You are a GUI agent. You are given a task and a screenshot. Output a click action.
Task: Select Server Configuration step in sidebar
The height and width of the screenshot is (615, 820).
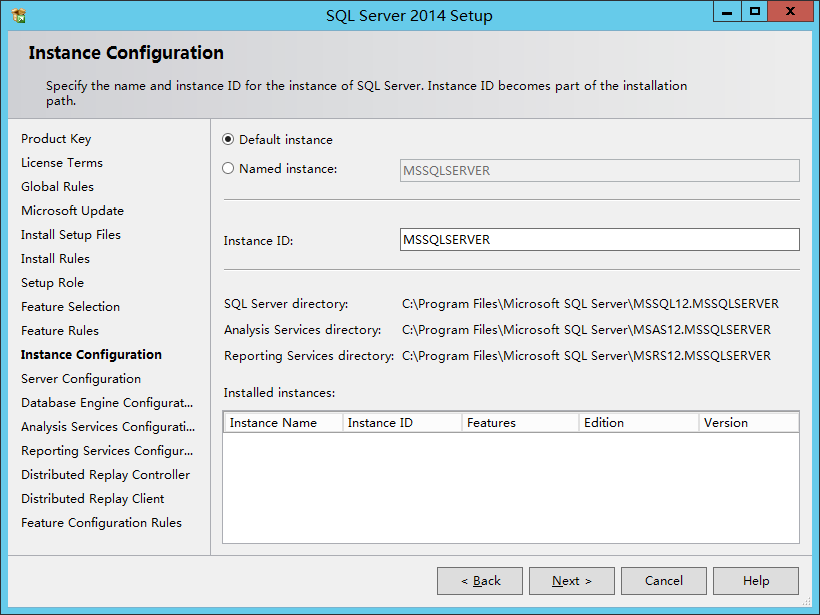(81, 379)
